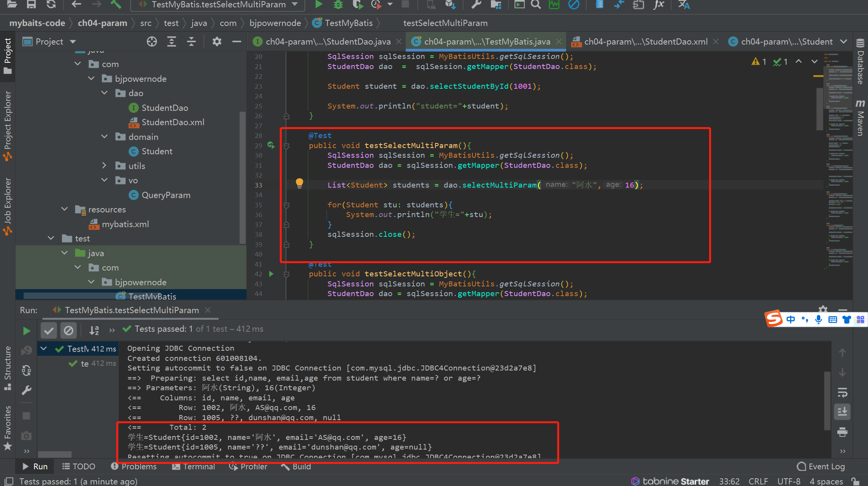Screen dimensions: 868x486
Task: Click the Debug bug icon in toolbar
Action: tap(338, 5)
